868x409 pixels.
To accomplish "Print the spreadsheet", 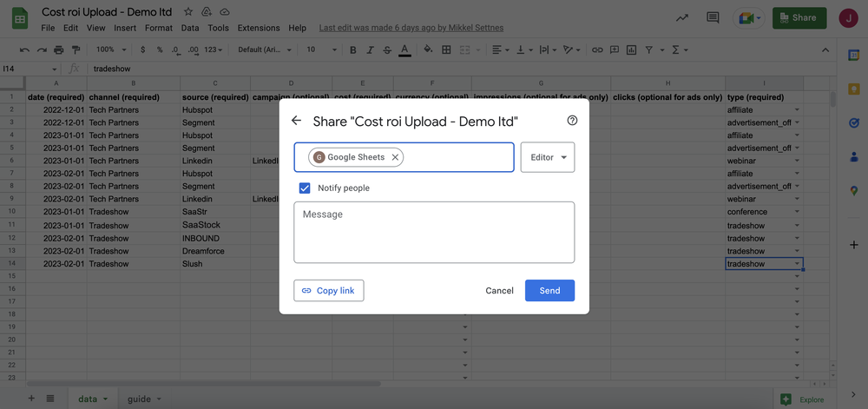I will point(59,49).
